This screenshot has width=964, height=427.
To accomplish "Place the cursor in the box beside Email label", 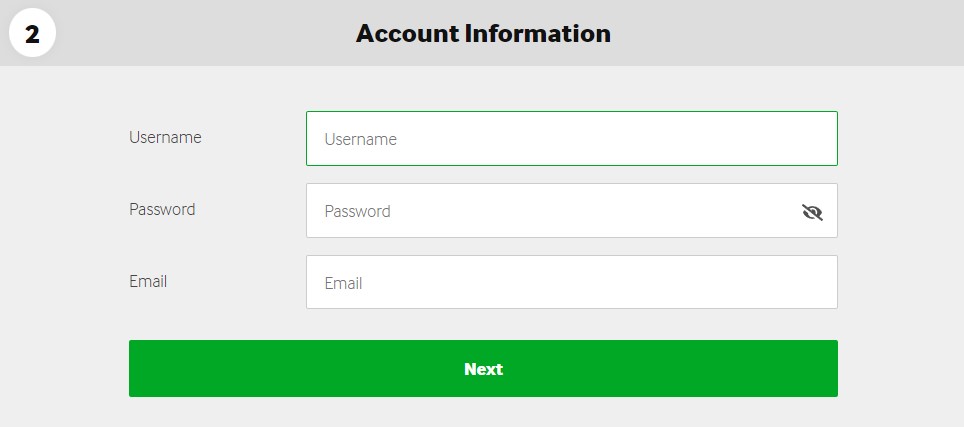I will coord(572,282).
